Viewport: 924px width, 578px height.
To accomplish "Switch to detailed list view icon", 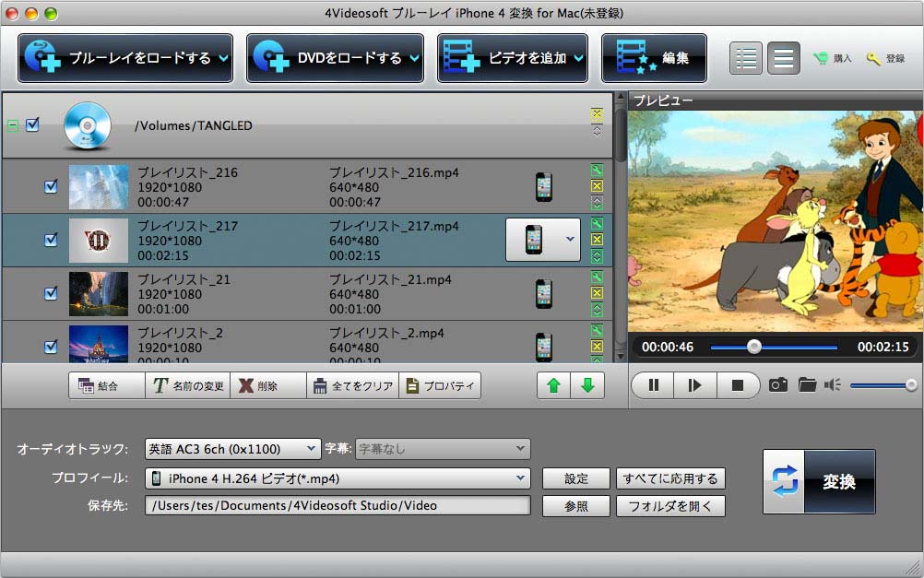I will [746, 58].
